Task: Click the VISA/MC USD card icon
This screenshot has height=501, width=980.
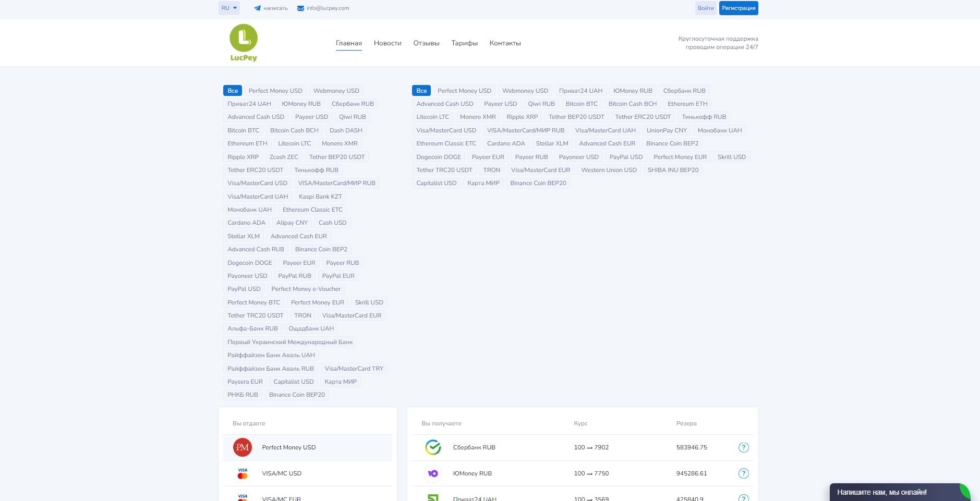Action: pos(243,473)
